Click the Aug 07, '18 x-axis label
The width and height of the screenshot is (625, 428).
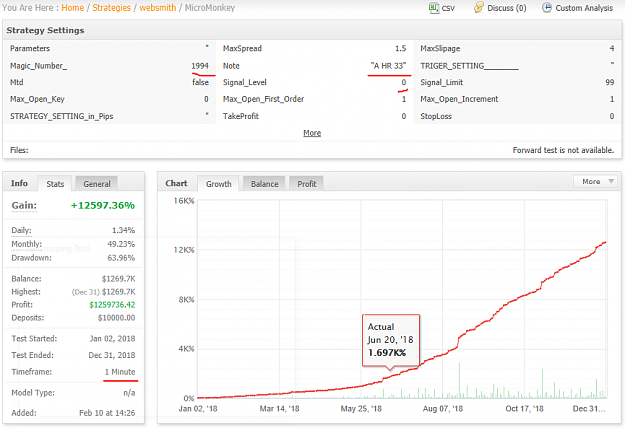(x=443, y=409)
